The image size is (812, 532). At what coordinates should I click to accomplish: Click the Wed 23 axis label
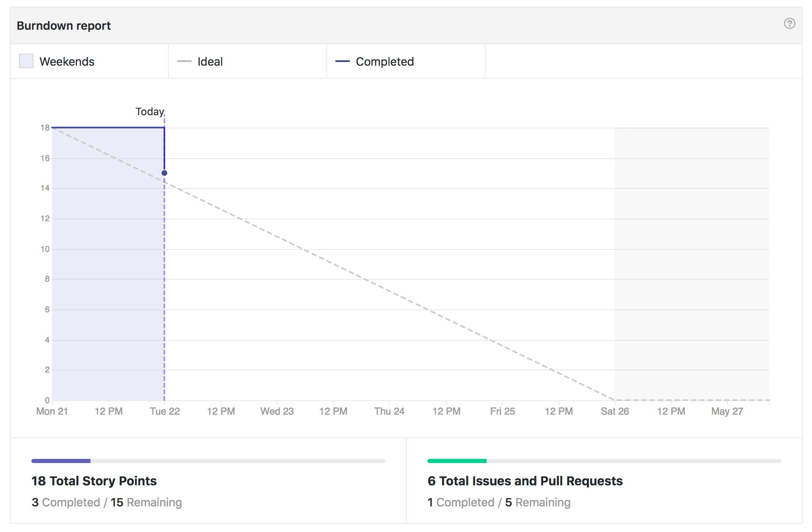(x=277, y=411)
